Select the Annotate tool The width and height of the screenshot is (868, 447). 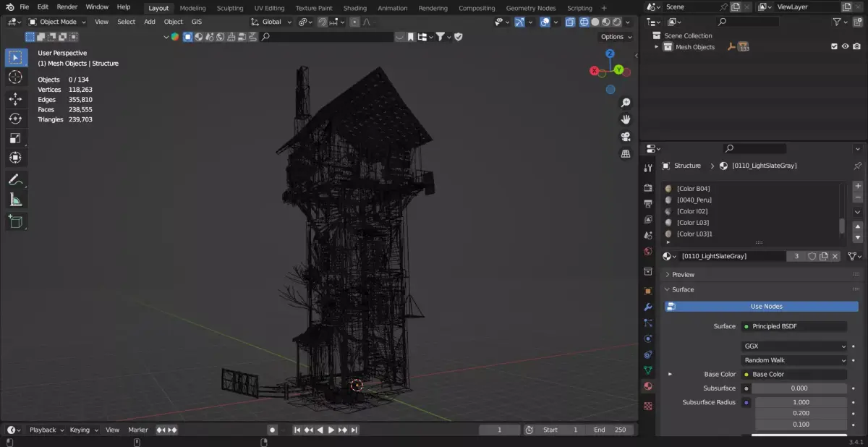click(15, 179)
